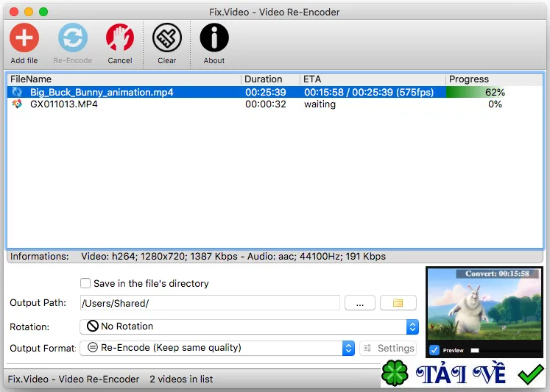Click the Convert: 00:15:58 overlay text
550x392 pixels.
tap(497, 274)
